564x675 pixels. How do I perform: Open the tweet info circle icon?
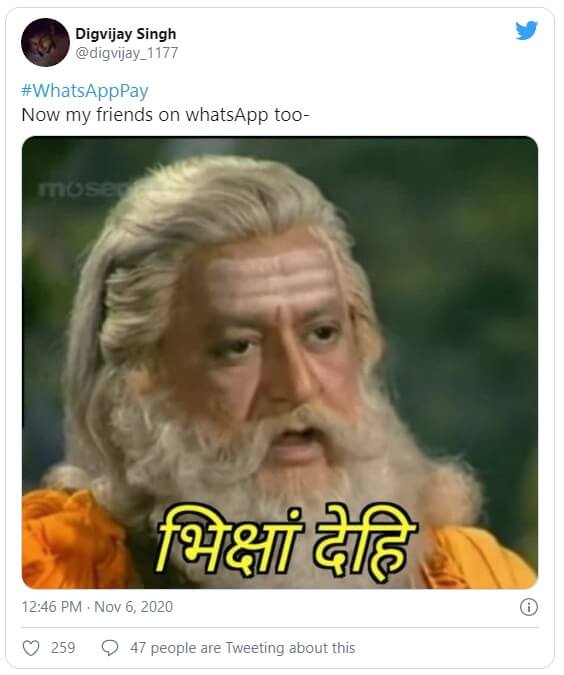point(529,607)
